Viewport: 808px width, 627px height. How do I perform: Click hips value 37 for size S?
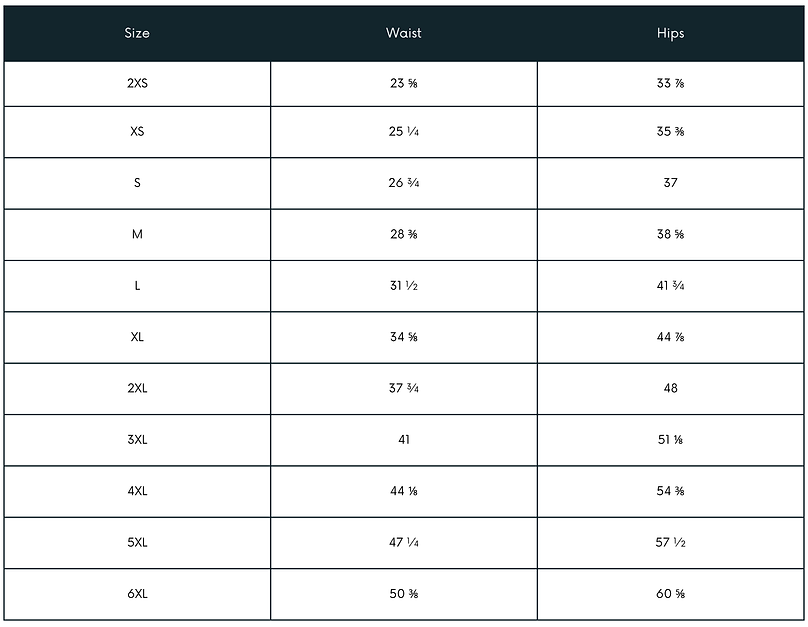(670, 183)
